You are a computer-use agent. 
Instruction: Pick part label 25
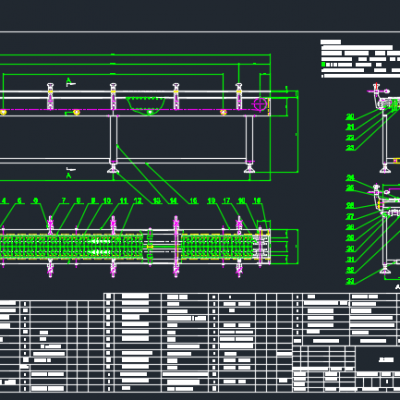tap(350, 188)
